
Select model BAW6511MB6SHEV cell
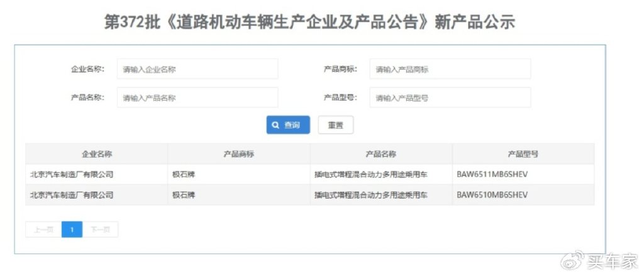point(523,175)
